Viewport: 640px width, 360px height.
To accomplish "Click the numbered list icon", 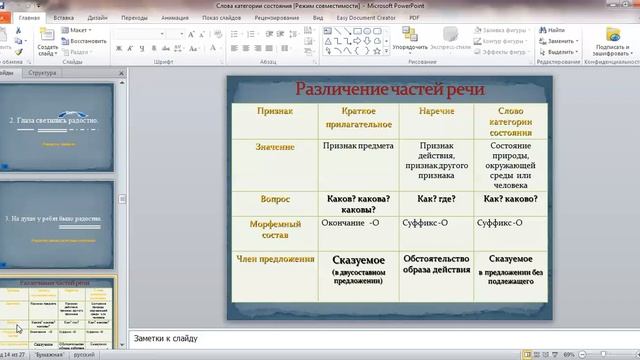I will [251, 34].
